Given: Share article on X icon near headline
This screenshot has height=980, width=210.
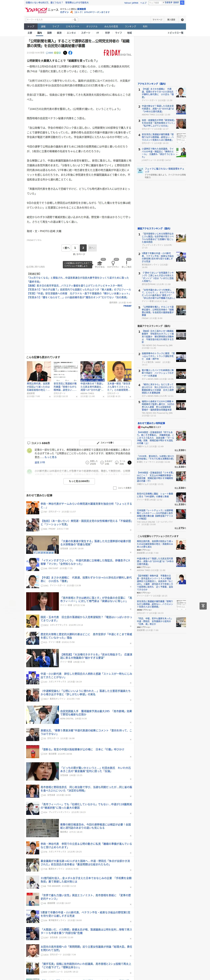Looking at the screenshot, I should point(65,53).
